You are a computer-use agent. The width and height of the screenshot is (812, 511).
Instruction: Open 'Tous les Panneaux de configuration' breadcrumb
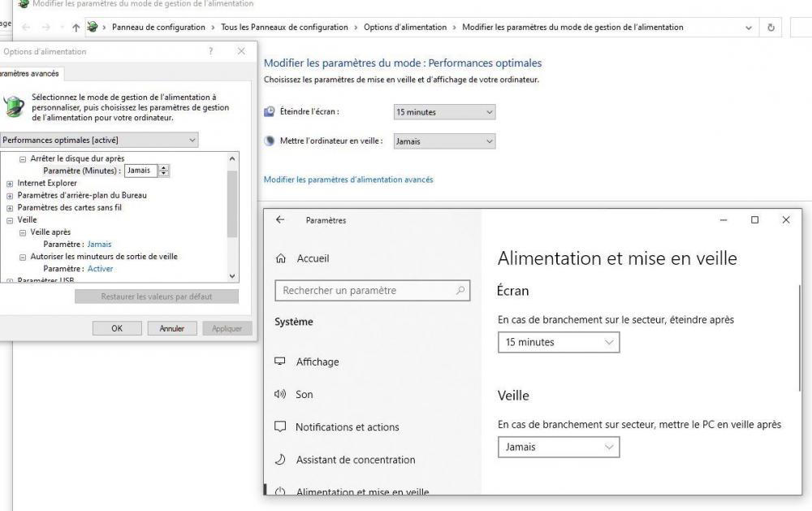tap(284, 28)
